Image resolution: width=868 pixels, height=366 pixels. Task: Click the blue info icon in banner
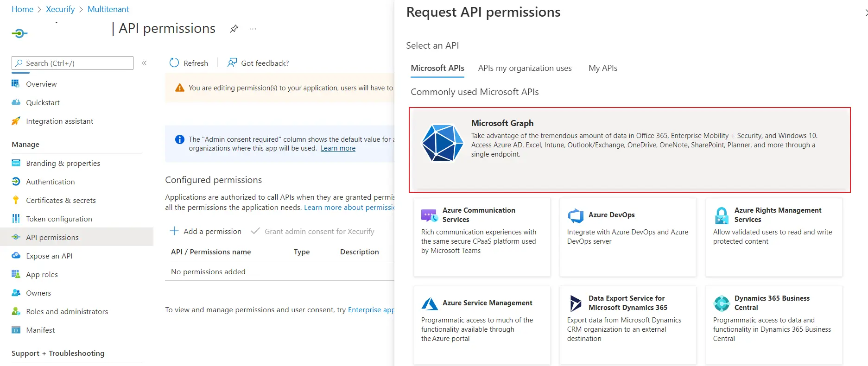point(180,139)
